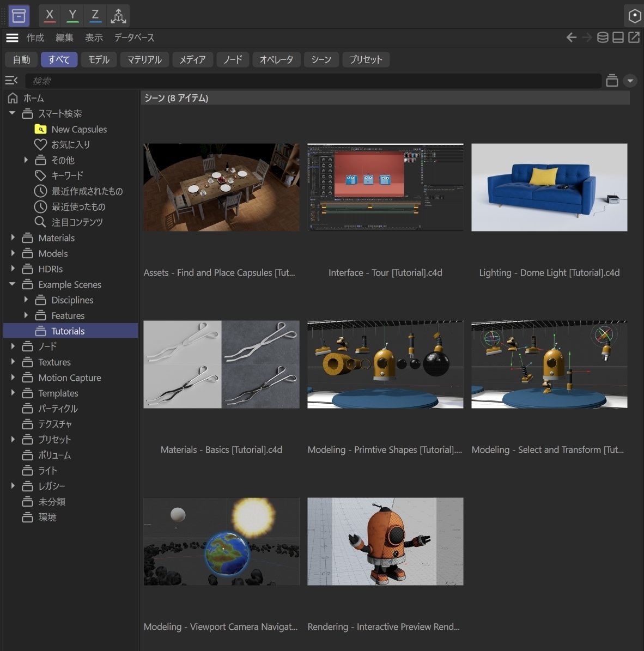644x651 pixels.
Task: Expand the Templates category
Action: [x=13, y=393]
